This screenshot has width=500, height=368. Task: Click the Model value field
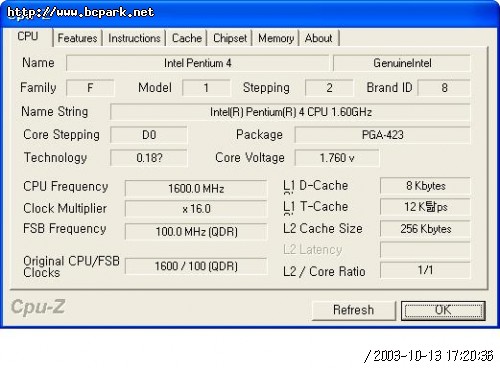pyautogui.click(x=206, y=88)
